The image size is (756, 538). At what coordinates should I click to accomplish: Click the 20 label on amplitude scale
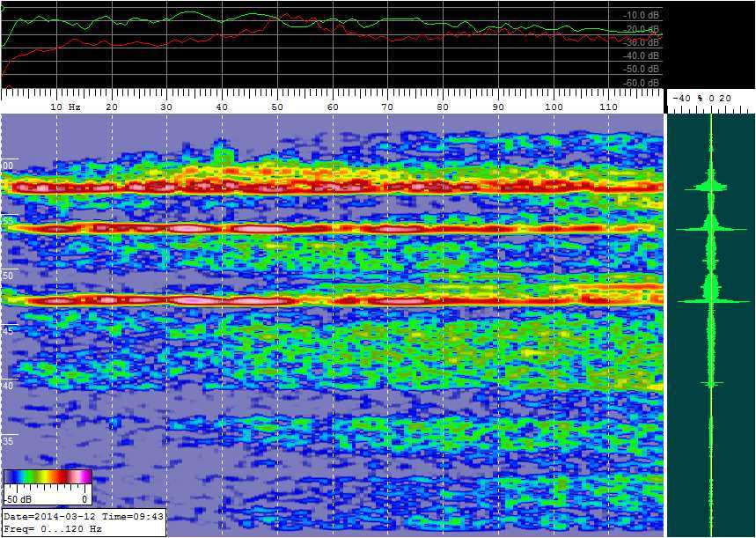[724, 98]
